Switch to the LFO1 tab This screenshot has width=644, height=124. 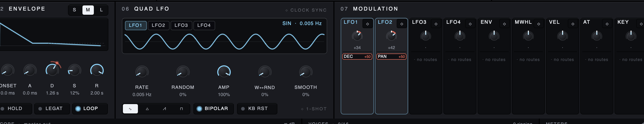(x=136, y=25)
